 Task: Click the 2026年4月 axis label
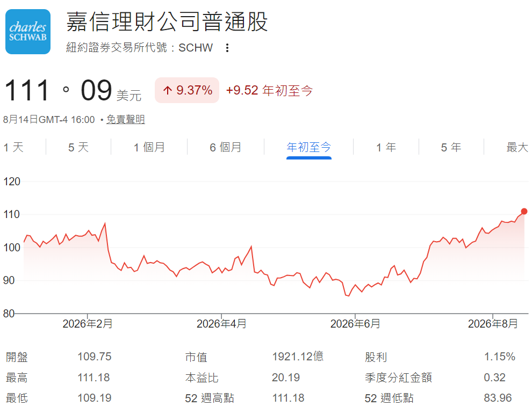tap(221, 324)
